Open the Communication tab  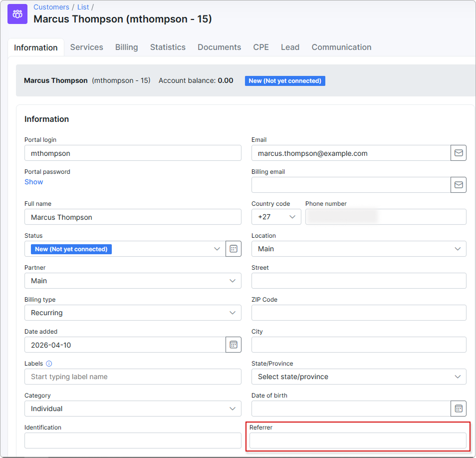341,47
